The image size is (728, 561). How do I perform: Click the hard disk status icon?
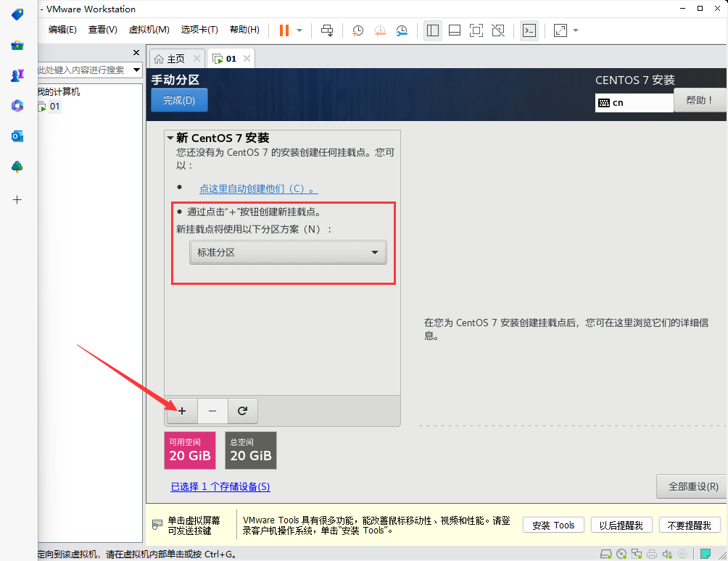606,554
